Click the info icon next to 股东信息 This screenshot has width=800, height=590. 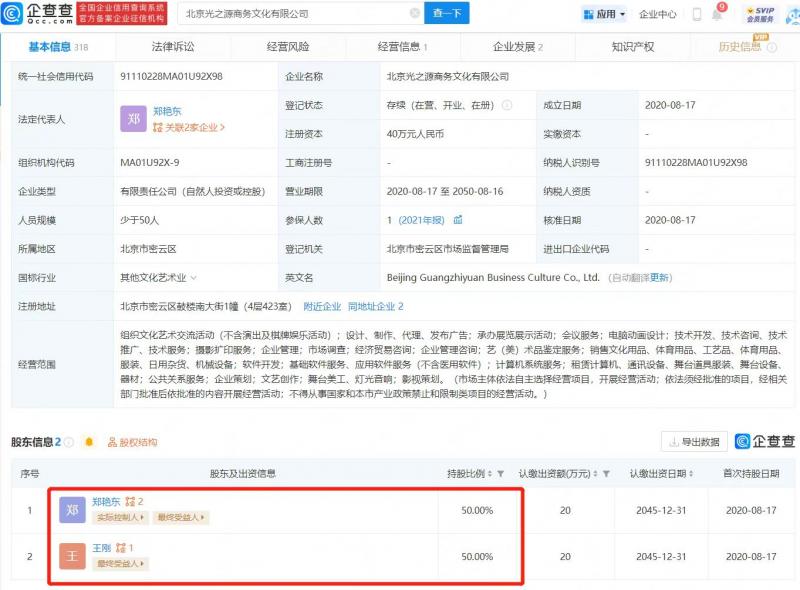pyautogui.click(x=69, y=442)
